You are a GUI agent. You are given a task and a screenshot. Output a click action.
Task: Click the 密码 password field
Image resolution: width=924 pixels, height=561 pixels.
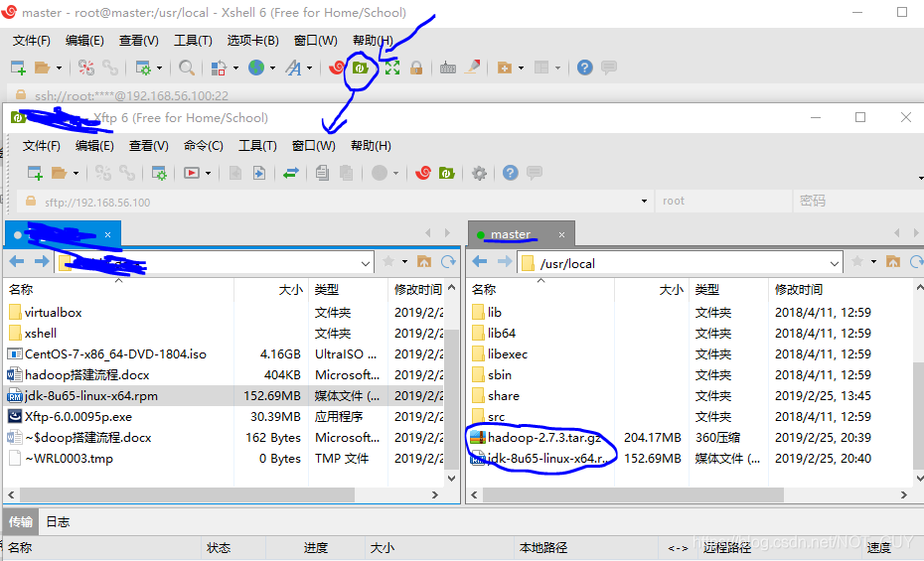tap(858, 201)
